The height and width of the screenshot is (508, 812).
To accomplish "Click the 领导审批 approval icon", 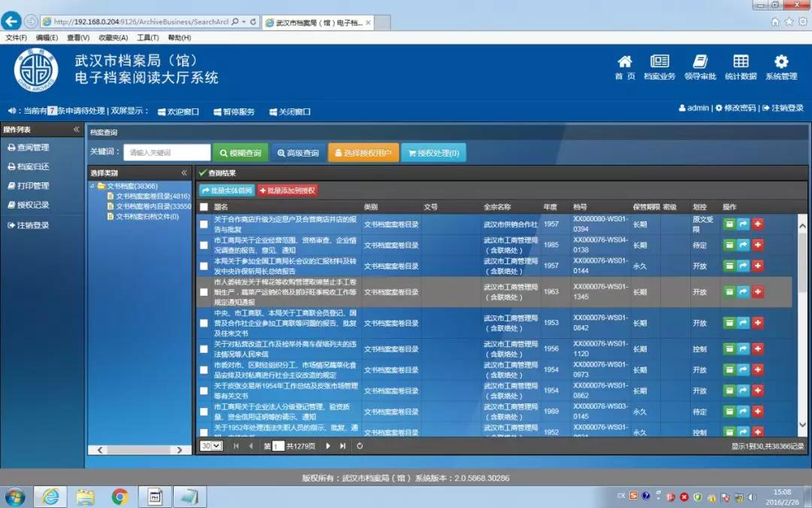I will (x=700, y=66).
